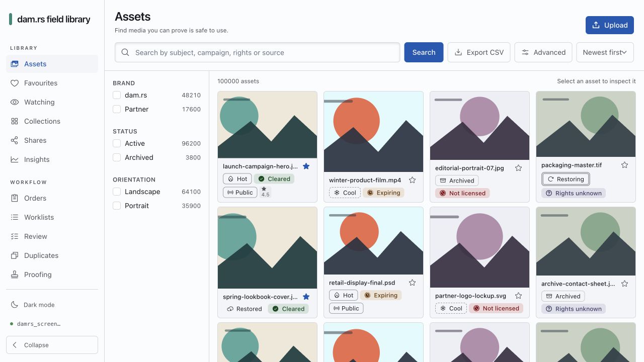
Task: Click the Review checklist icon
Action: [15, 236]
